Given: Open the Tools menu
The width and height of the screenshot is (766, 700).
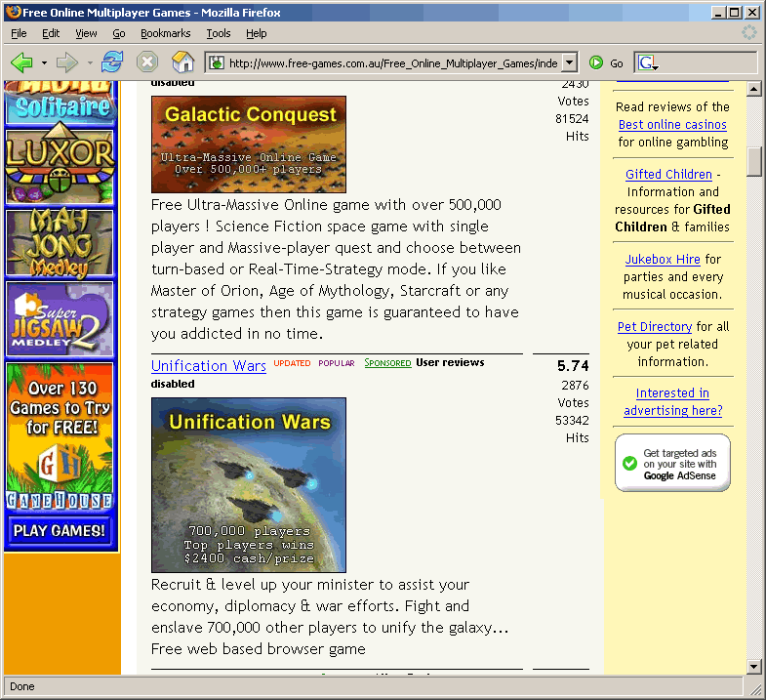Looking at the screenshot, I should (x=219, y=33).
